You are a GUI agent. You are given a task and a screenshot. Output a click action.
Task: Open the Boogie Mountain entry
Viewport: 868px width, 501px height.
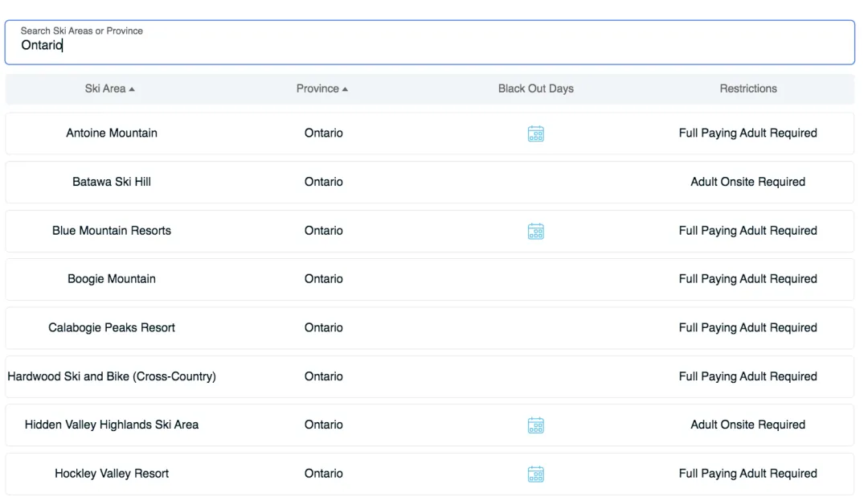click(x=112, y=279)
